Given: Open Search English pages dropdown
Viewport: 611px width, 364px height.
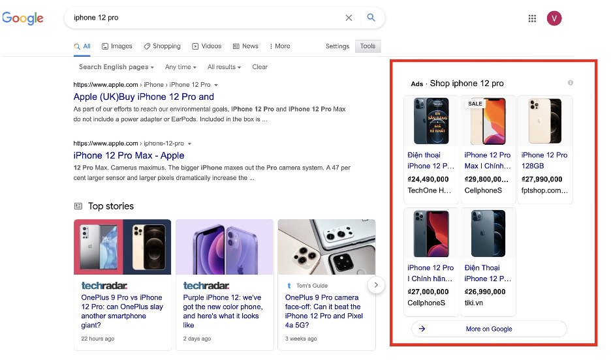Looking at the screenshot, I should (116, 67).
